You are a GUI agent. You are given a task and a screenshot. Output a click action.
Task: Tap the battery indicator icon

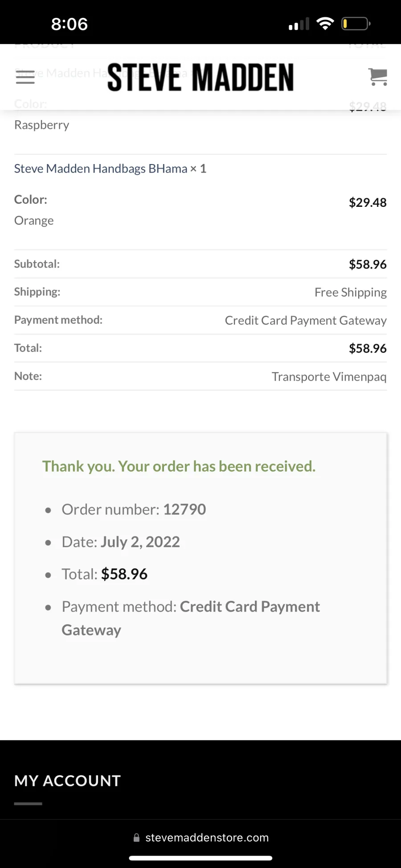click(x=356, y=24)
